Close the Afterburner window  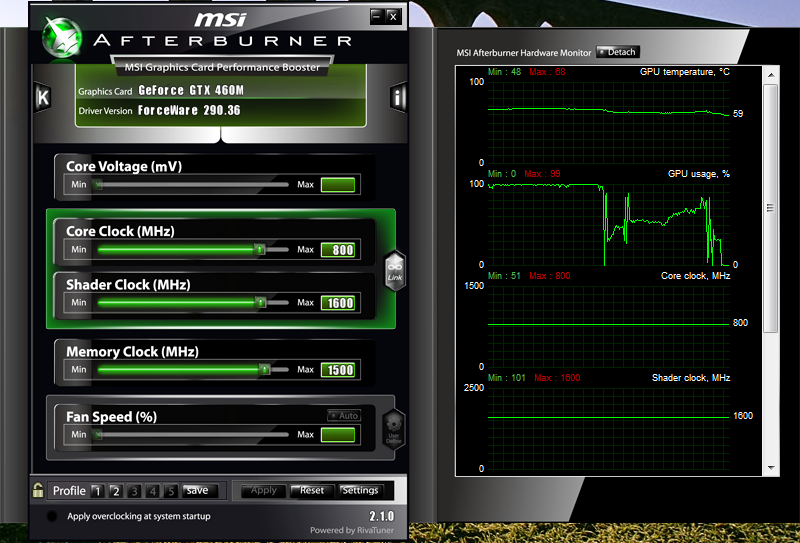point(393,16)
